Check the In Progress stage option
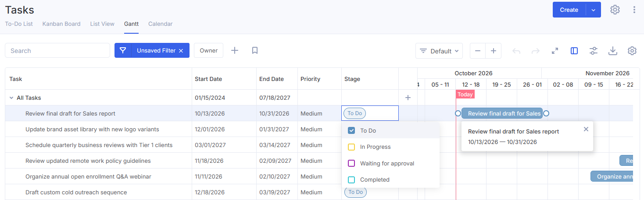Viewport: 644px width, 200px height. point(351,147)
